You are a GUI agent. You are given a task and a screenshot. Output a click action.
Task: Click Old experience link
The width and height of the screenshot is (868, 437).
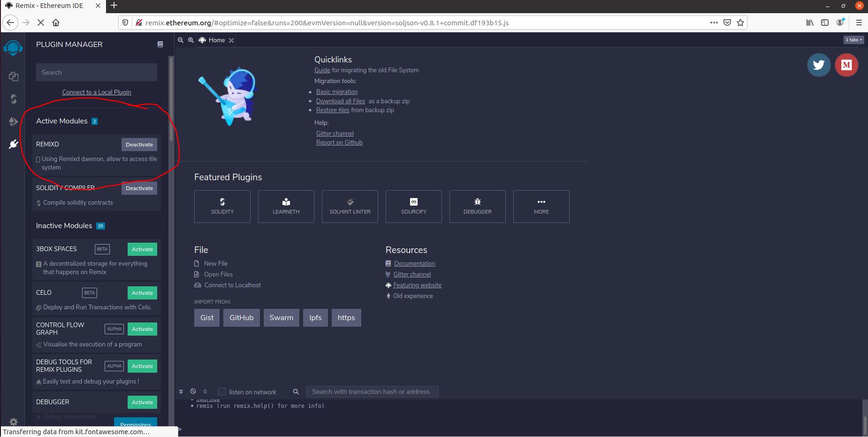coord(413,296)
